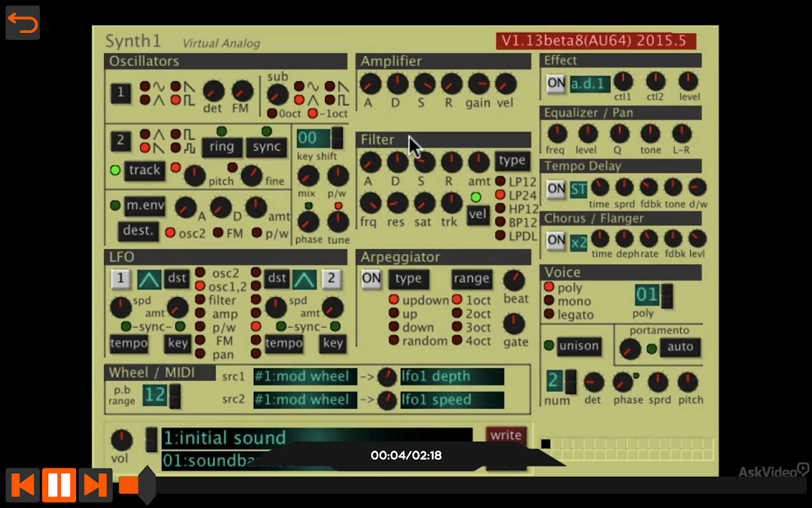Click the oscillator 2 pitch knob

pyautogui.click(x=195, y=175)
